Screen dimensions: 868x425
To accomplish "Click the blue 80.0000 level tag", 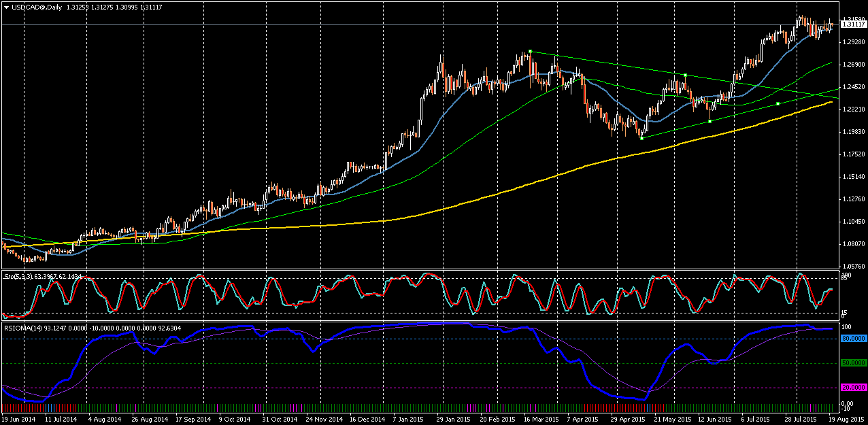I will tap(852, 339).
